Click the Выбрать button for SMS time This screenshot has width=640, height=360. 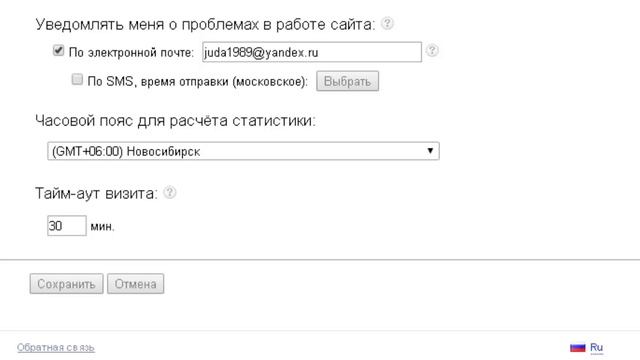click(x=347, y=81)
